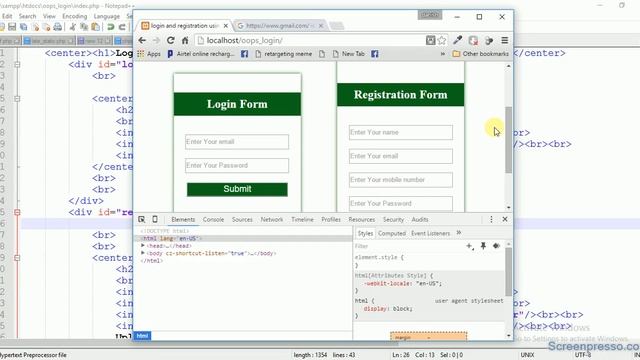Click Chrome's forward navigation arrow
Screen dimensions: 640x360
pyautogui.click(x=156, y=40)
